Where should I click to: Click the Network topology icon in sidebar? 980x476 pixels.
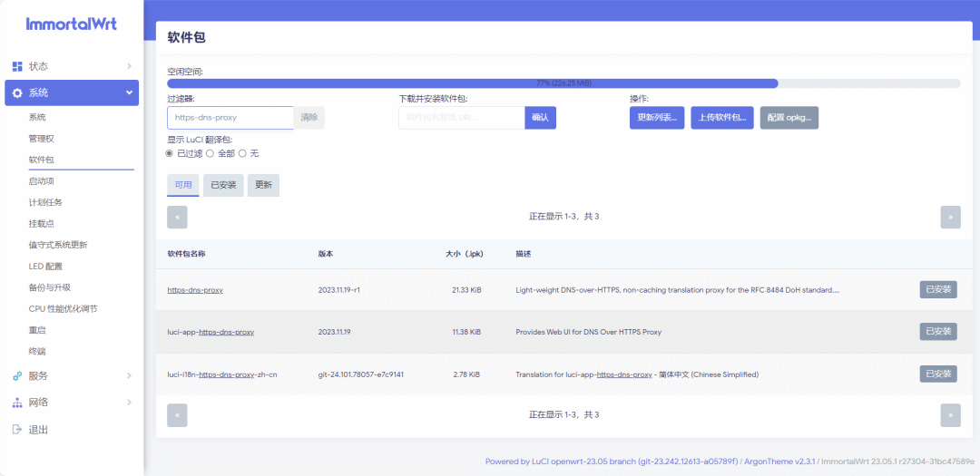coord(17,403)
